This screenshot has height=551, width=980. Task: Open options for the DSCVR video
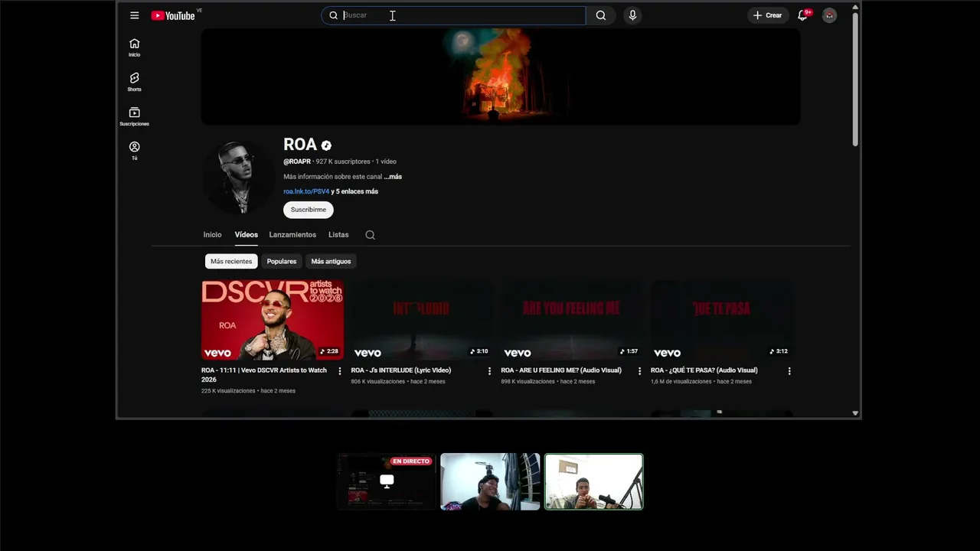click(x=340, y=371)
